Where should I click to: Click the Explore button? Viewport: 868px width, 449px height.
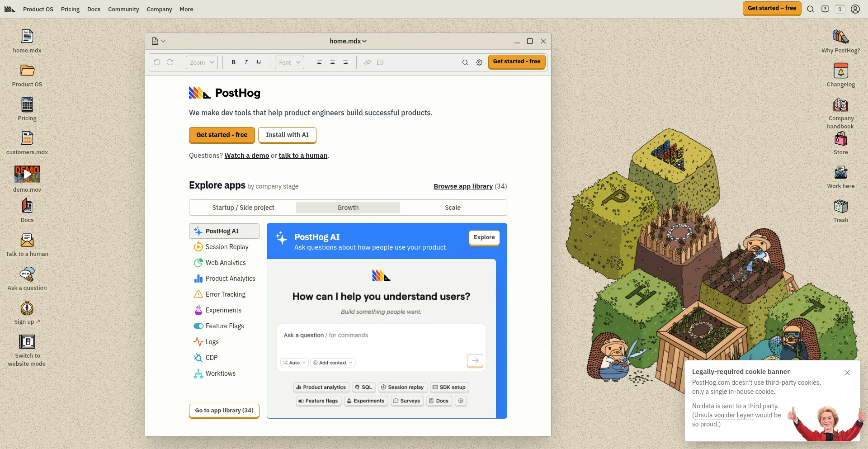[484, 238]
